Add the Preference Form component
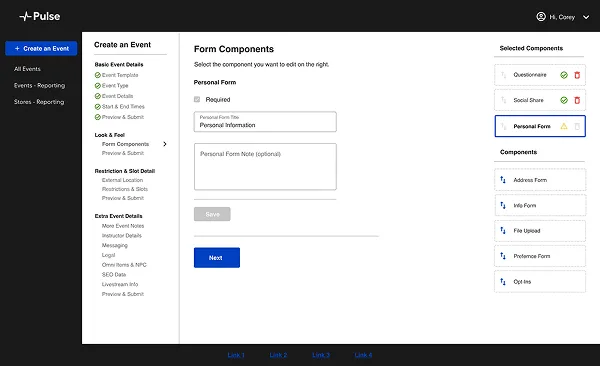Viewport: 600px width, 366px height. point(540,256)
